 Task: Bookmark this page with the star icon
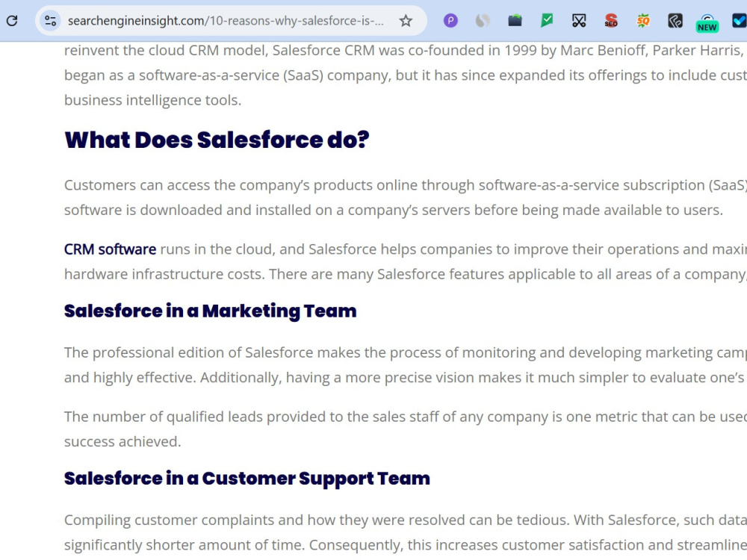click(x=406, y=20)
